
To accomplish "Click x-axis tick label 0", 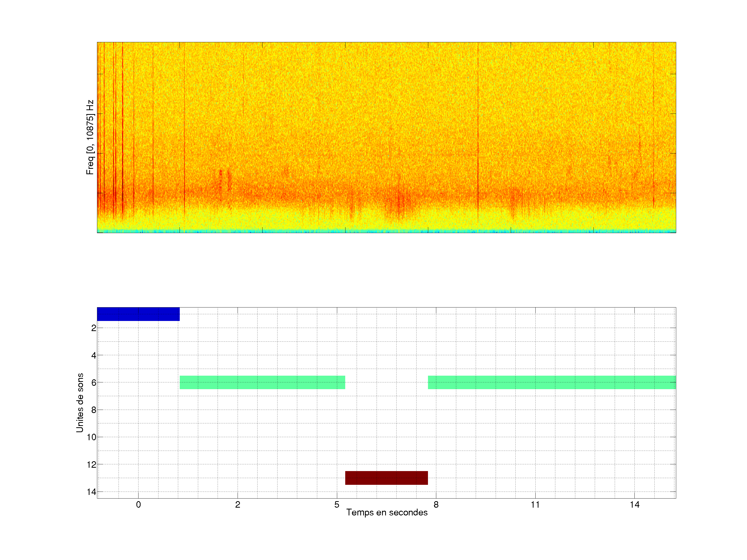I will pyautogui.click(x=138, y=505).
